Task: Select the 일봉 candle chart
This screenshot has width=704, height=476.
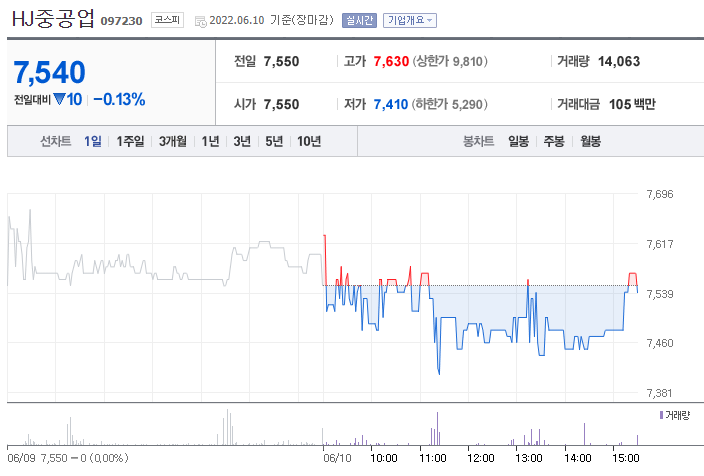Action: pyautogui.click(x=519, y=141)
